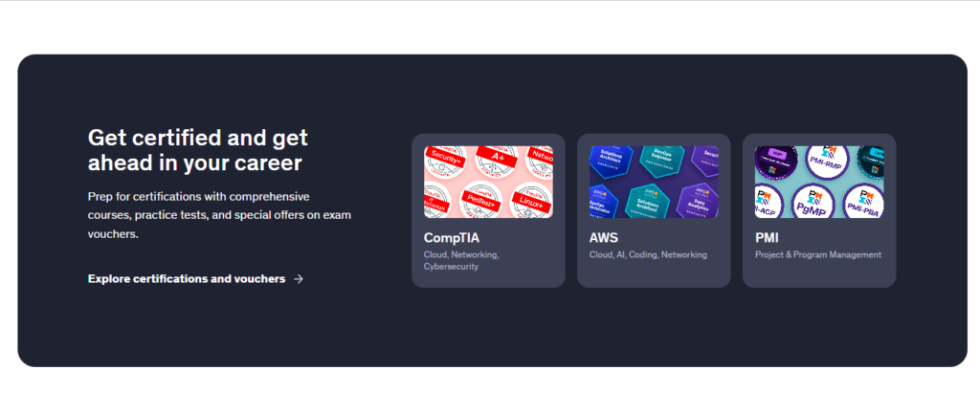This screenshot has width=980, height=414.
Task: Click the 'Project & Program Management' text
Action: pyautogui.click(x=818, y=254)
